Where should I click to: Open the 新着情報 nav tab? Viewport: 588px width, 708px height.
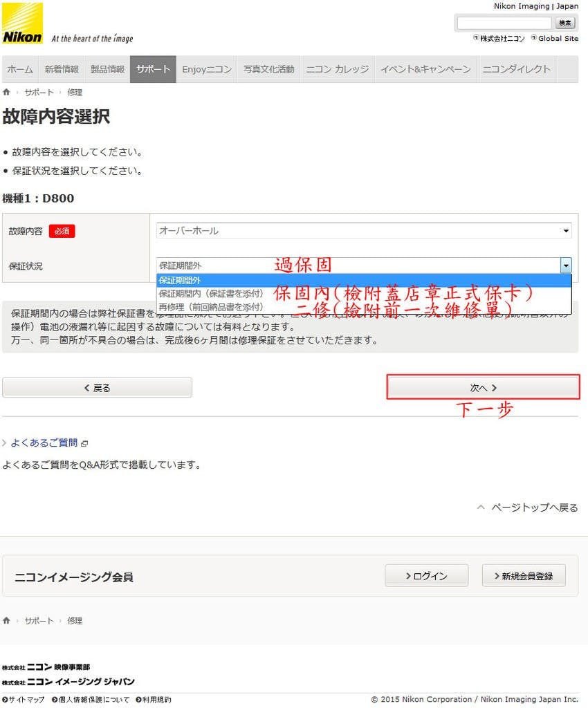62,69
